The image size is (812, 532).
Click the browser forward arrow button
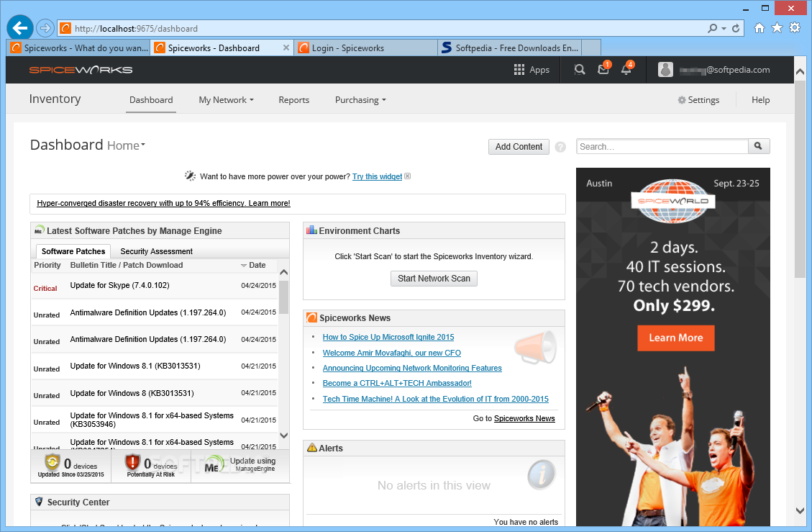click(45, 28)
